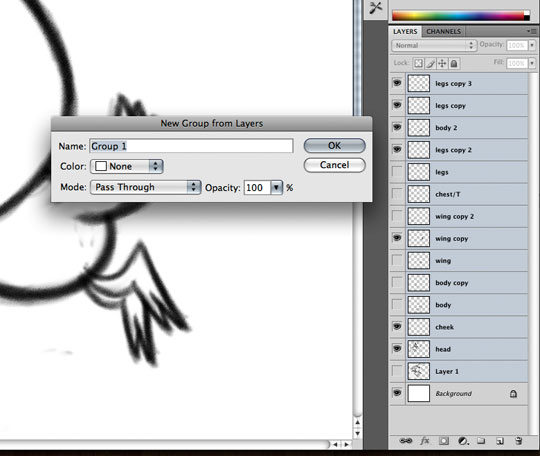The image size is (540, 456).
Task: Click lock image pixels brush icon
Action: [430, 63]
